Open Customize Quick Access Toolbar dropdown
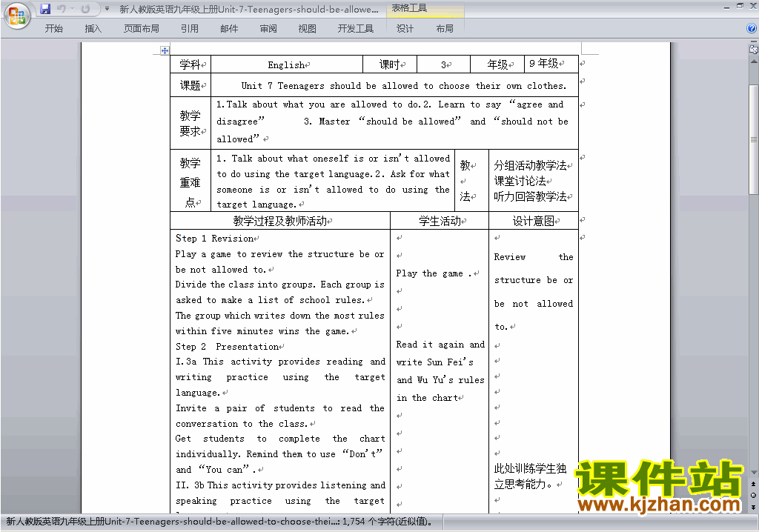The image size is (759, 532). point(107,9)
